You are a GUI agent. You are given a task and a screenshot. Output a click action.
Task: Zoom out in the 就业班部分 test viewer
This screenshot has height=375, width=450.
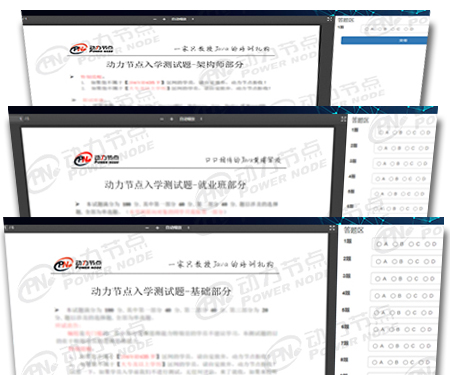click(x=162, y=119)
